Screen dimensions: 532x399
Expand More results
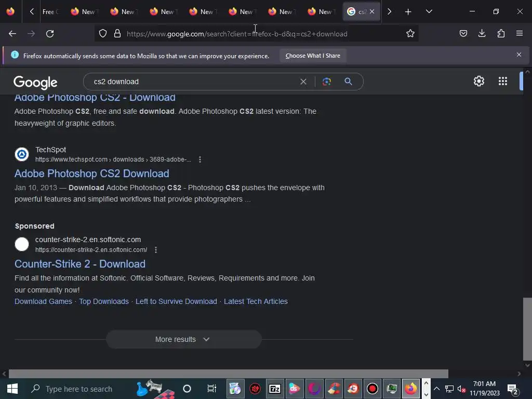(x=183, y=339)
